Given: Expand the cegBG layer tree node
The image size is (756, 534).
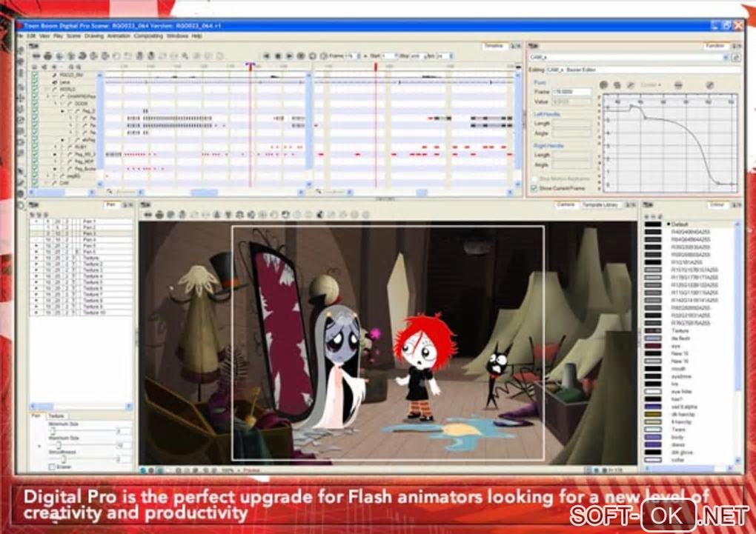Looking at the screenshot, I should coord(47,176).
